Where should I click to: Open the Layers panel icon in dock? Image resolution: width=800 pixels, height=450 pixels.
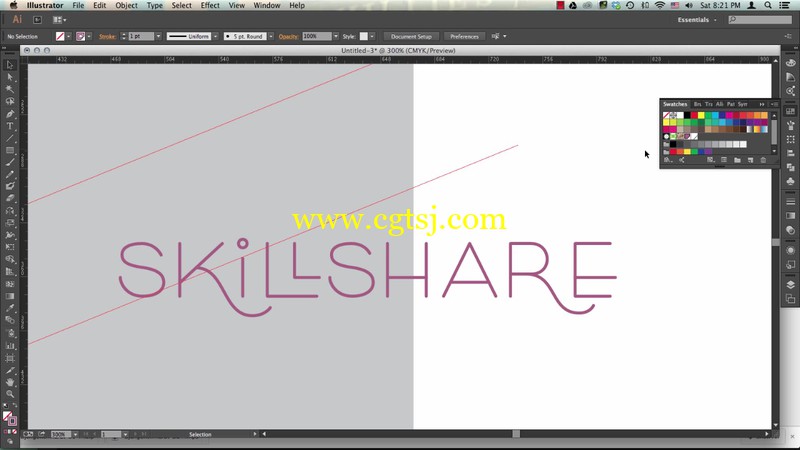790,285
